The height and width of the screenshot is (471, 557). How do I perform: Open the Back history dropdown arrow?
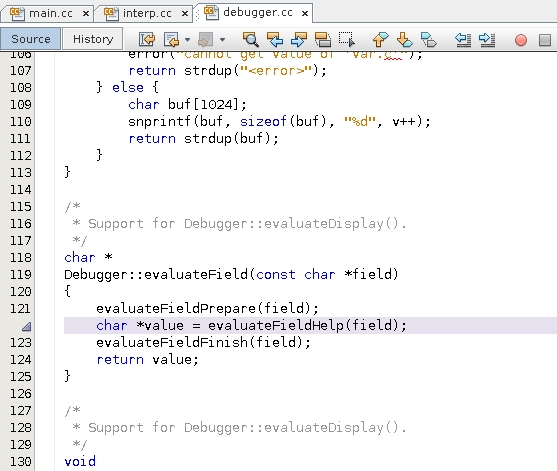(x=188, y=39)
